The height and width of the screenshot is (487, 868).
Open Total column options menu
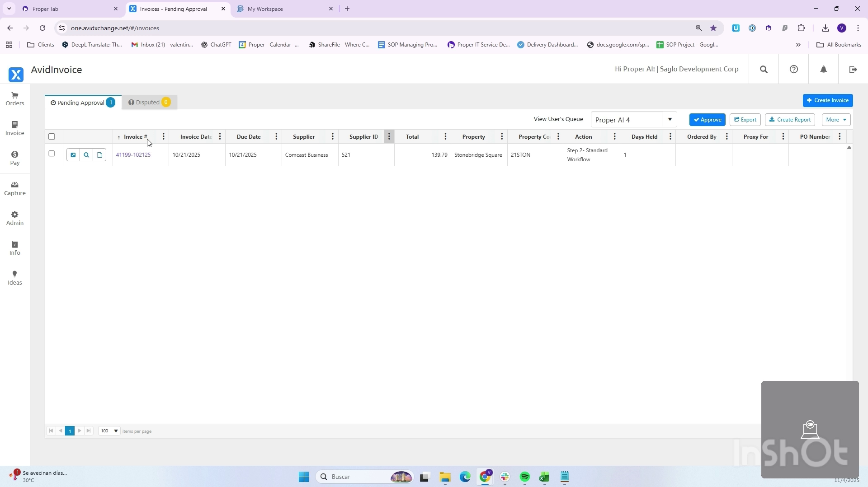point(445,137)
